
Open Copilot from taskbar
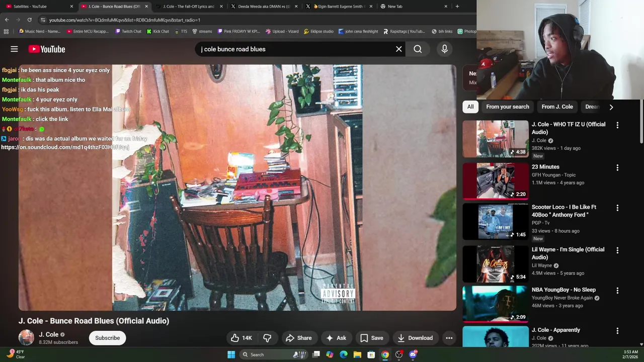(330, 354)
